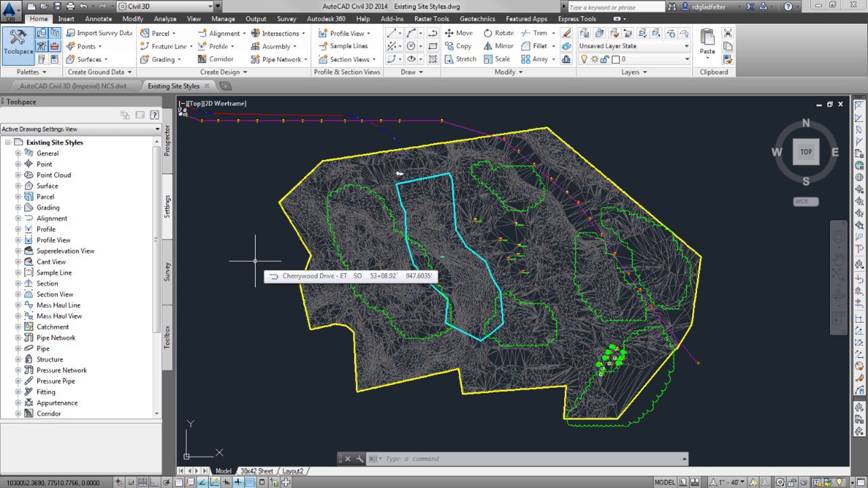This screenshot has height=488, width=868.
Task: Click the Mirror tool icon
Action: [x=488, y=46]
